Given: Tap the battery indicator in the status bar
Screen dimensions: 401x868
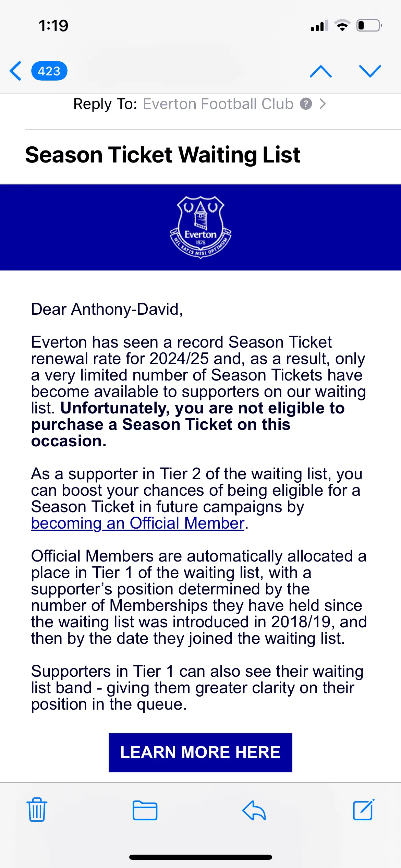Looking at the screenshot, I should pos(369,26).
